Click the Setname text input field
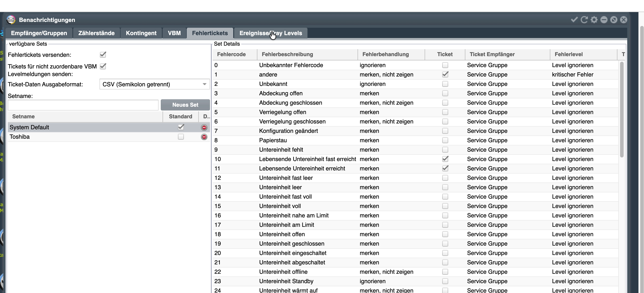The image size is (644, 293). pyautogui.click(x=83, y=105)
